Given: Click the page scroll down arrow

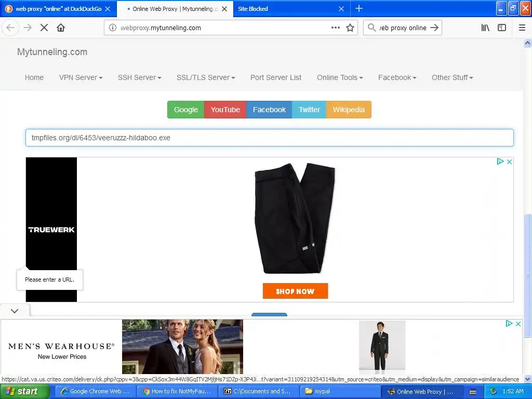Looking at the screenshot, I should click(527, 379).
